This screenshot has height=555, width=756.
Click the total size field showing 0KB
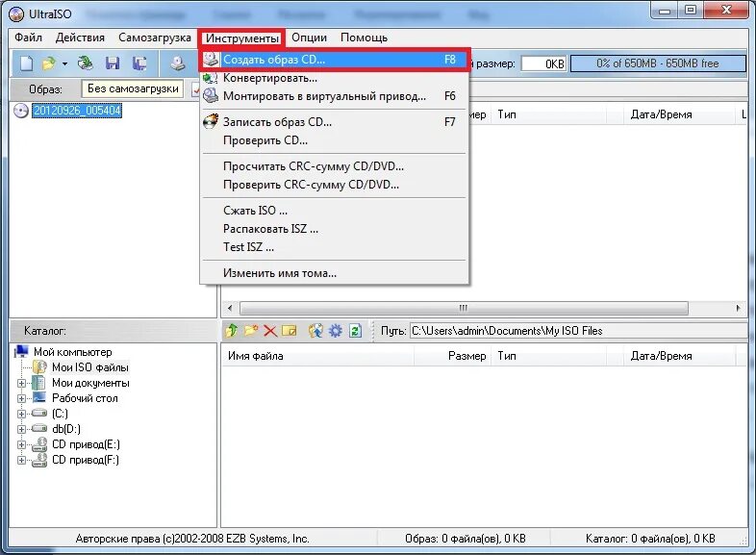pos(542,63)
